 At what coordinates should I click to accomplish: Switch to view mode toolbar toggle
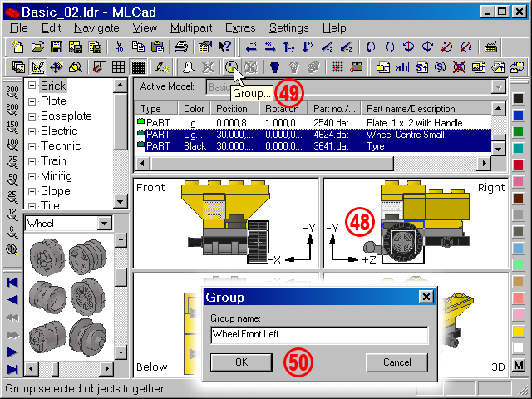coord(18,66)
